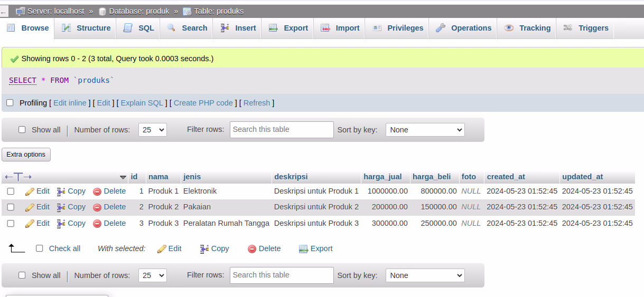
Task: Click the triangle dropdown beside the id column
Action: [x=123, y=177]
